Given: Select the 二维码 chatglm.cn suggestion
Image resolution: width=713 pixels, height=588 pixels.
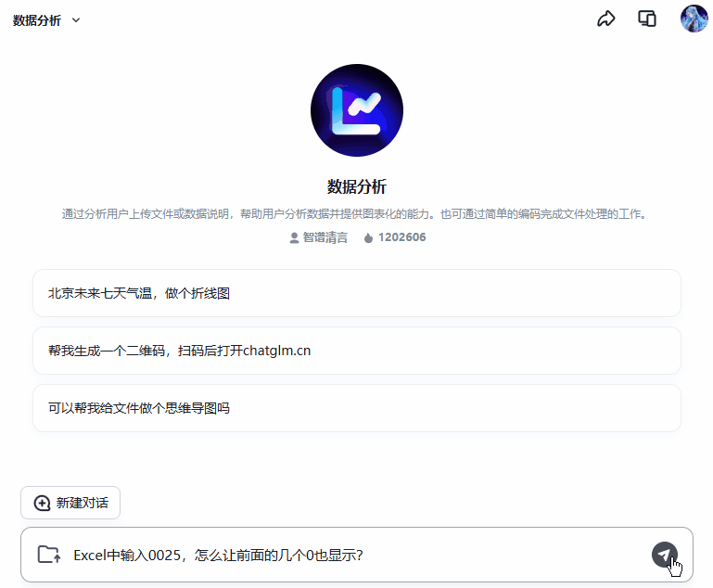Looking at the screenshot, I should 357,351.
